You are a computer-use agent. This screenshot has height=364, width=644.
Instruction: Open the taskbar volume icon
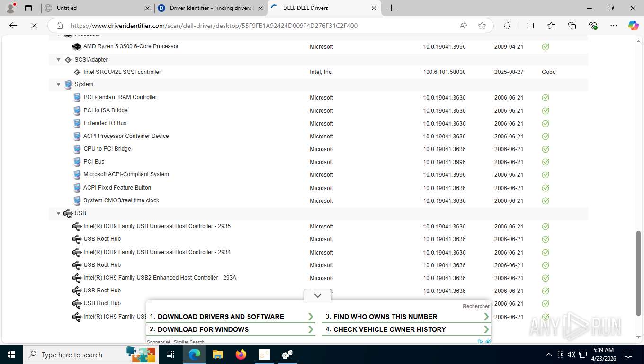(x=571, y=355)
